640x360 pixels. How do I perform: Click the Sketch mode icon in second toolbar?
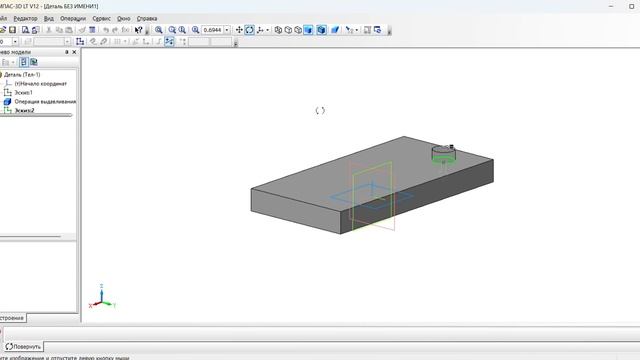(x=80, y=41)
